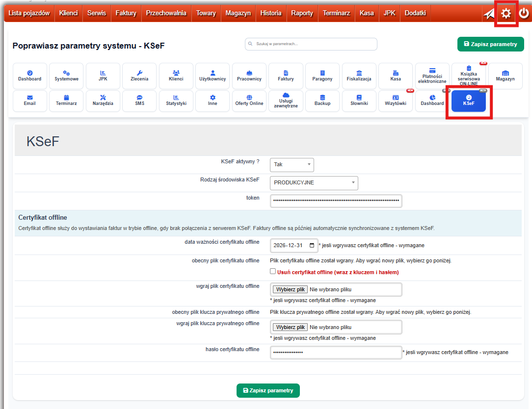Click the power logout icon

(x=524, y=14)
